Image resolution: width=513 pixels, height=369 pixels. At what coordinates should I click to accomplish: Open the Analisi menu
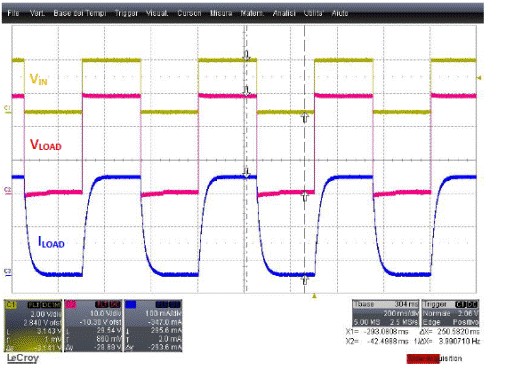coord(284,13)
